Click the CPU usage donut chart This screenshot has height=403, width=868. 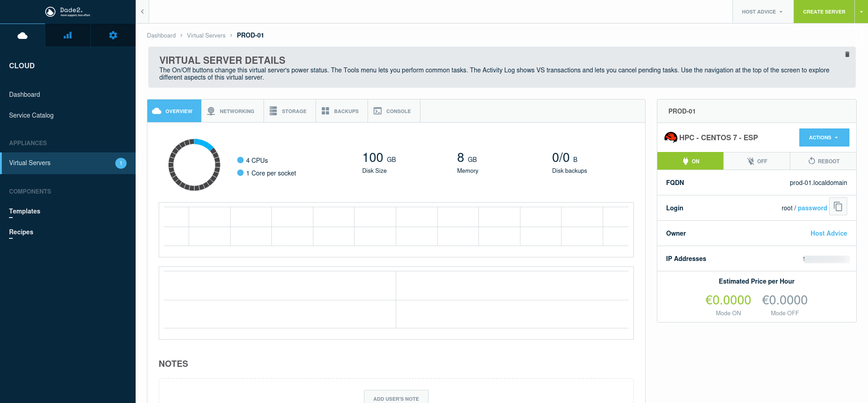[x=194, y=165]
